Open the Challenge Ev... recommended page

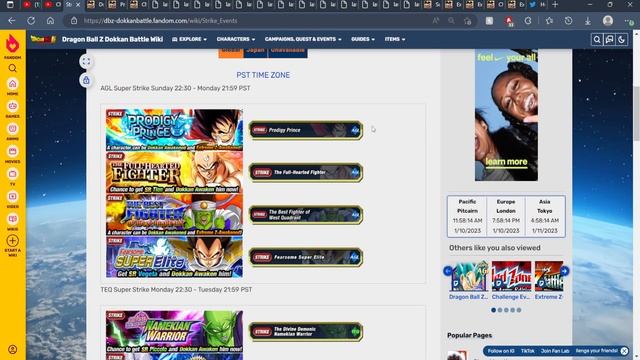[x=511, y=281]
